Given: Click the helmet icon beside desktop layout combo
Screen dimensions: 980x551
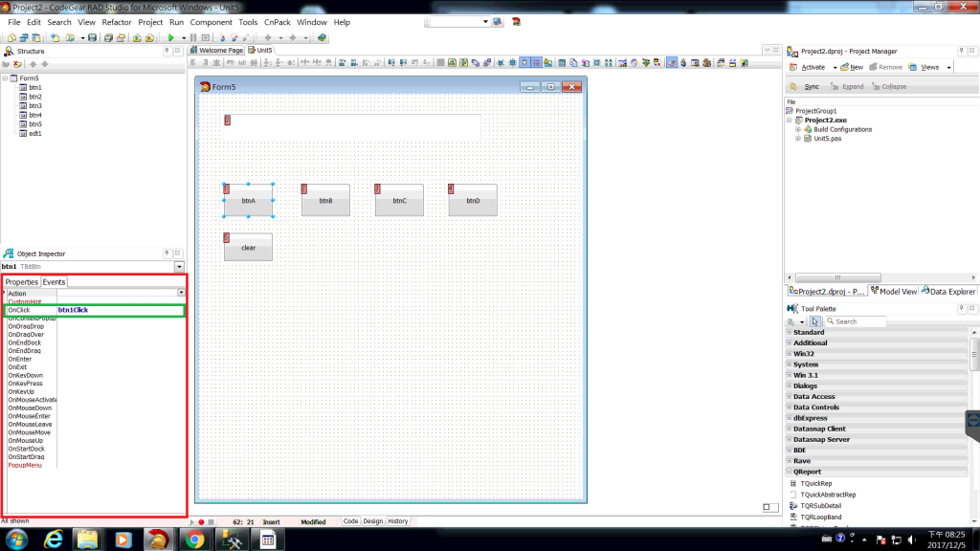Looking at the screenshot, I should [516, 22].
